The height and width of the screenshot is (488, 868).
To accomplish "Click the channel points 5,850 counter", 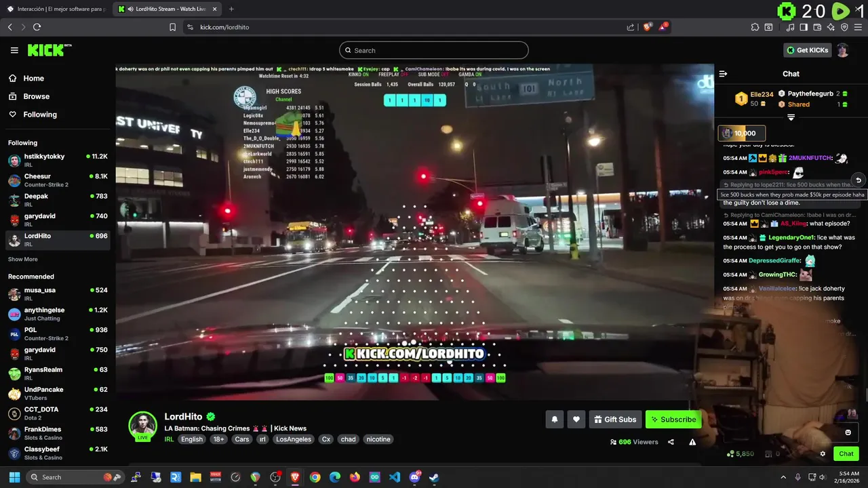I will pyautogui.click(x=740, y=454).
